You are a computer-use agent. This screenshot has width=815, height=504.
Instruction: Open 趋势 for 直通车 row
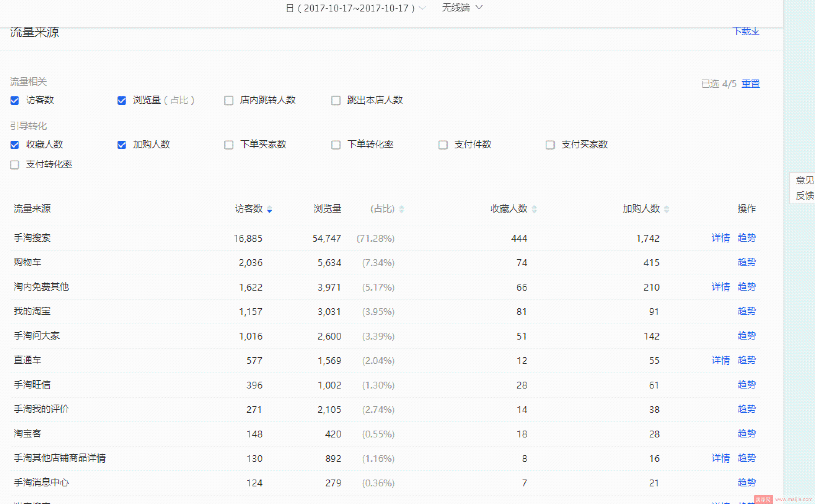[x=747, y=360]
